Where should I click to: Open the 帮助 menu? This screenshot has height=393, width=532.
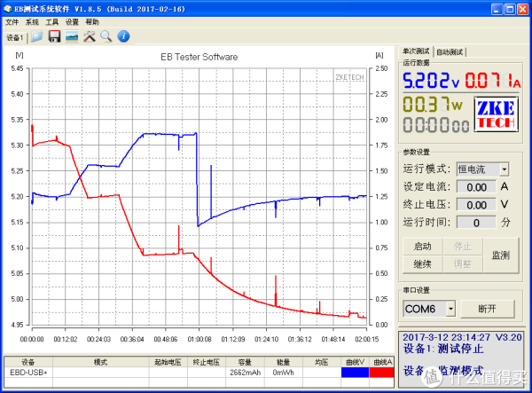click(x=92, y=22)
